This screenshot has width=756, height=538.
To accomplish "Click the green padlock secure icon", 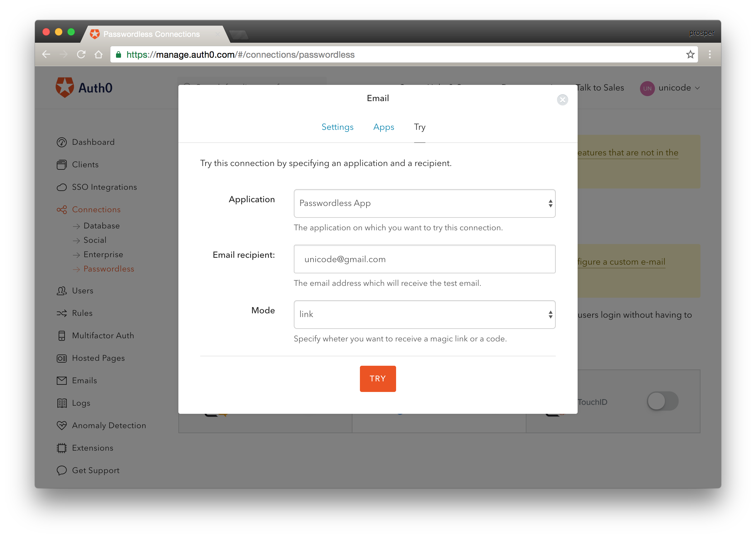I will point(119,55).
